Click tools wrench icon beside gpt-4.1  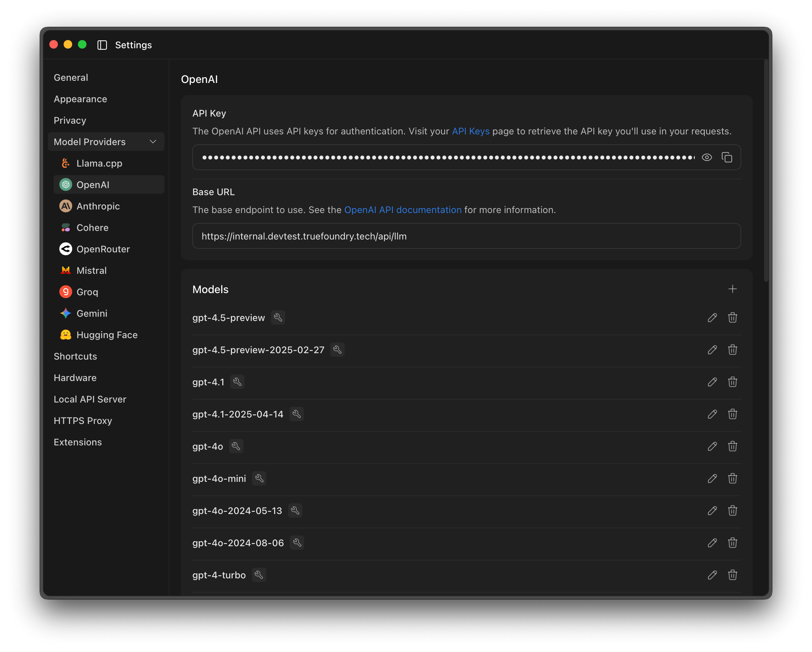point(237,382)
